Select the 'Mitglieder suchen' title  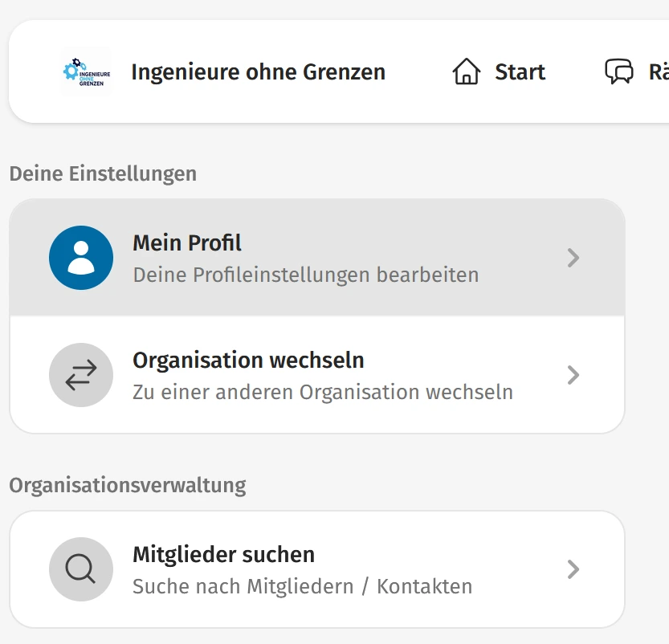click(x=223, y=554)
